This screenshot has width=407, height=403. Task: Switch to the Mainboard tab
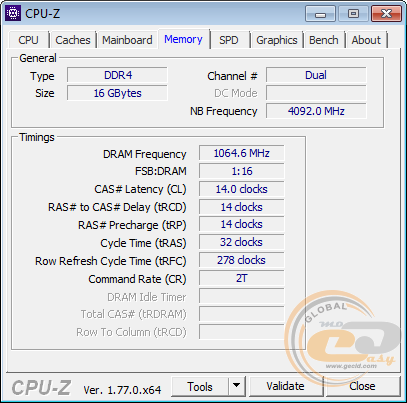click(127, 40)
